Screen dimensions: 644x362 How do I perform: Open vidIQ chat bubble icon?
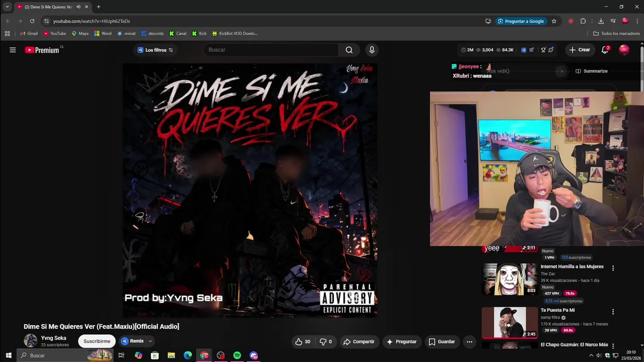551,50
